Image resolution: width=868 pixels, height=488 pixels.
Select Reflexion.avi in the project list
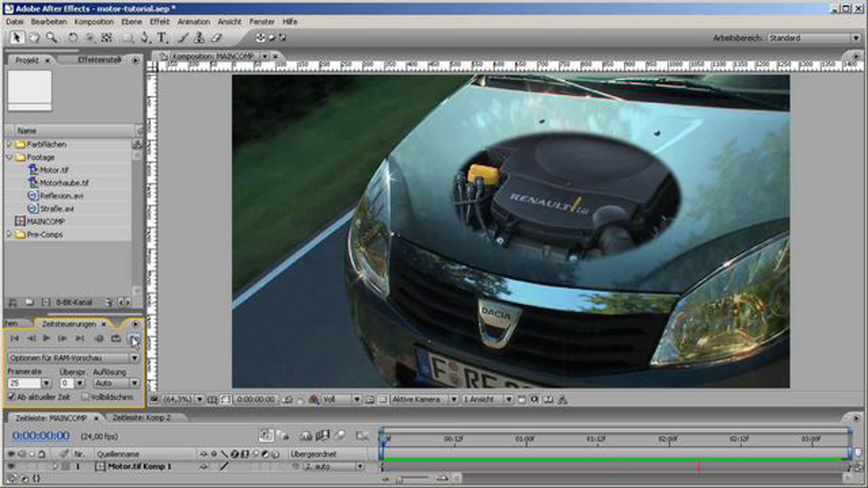[x=61, y=196]
